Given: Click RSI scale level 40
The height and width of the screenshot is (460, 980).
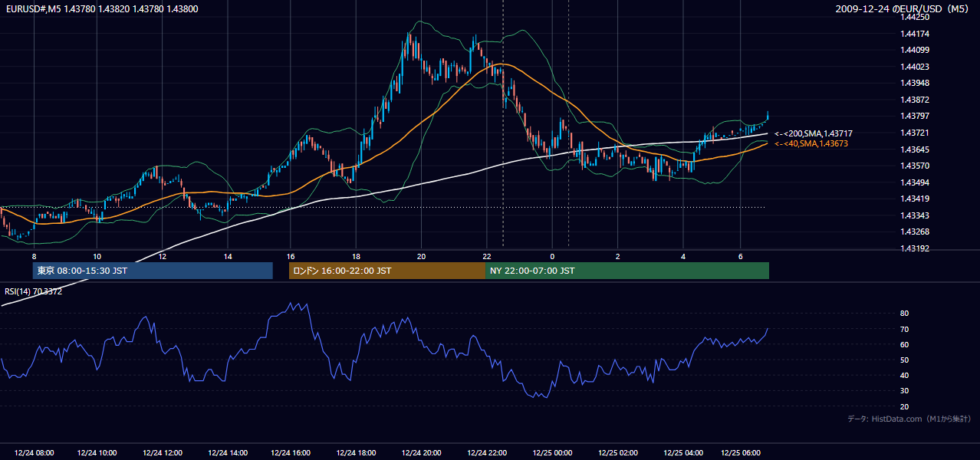Looking at the screenshot, I should coord(904,375).
